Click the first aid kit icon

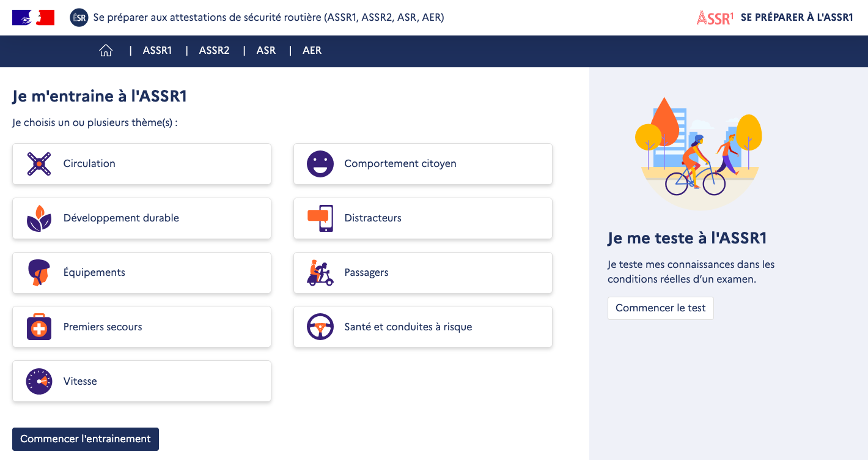39,327
